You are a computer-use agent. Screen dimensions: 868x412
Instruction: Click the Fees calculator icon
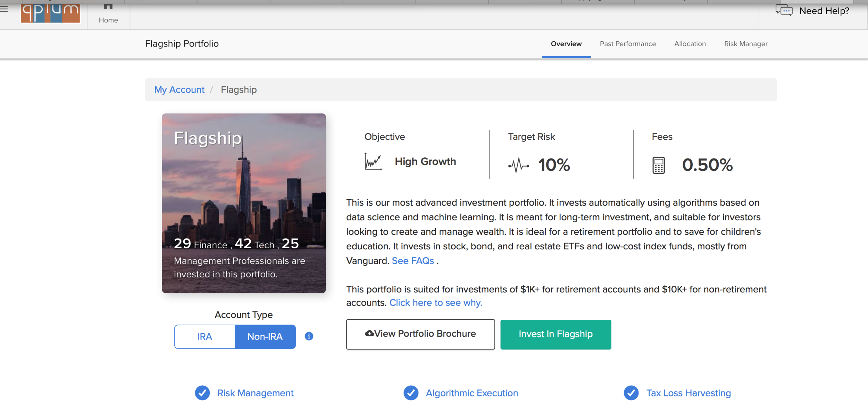click(658, 165)
